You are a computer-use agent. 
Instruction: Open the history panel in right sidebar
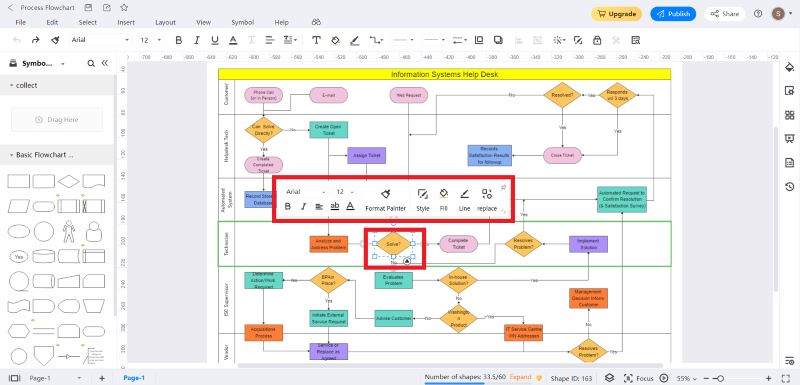[x=789, y=186]
